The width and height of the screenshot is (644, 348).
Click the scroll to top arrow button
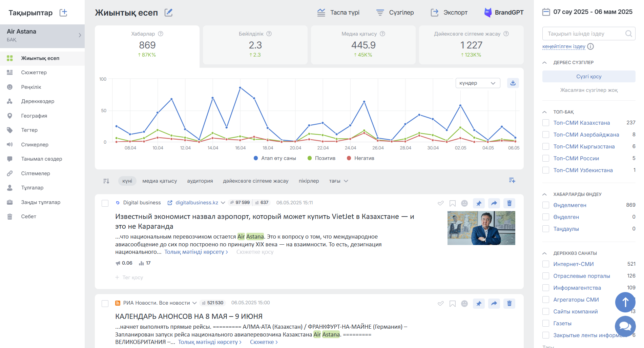[625, 302]
